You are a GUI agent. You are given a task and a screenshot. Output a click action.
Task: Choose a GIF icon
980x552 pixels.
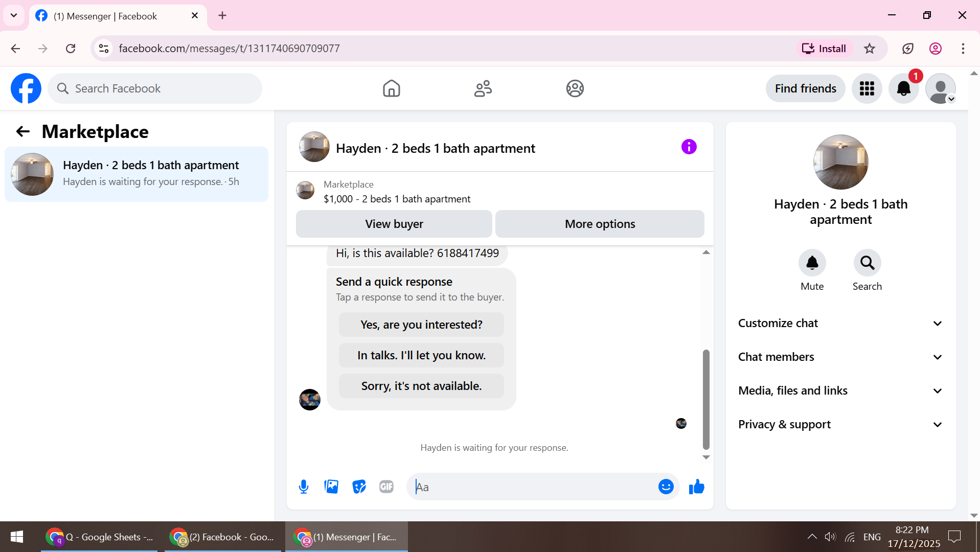pyautogui.click(x=386, y=487)
